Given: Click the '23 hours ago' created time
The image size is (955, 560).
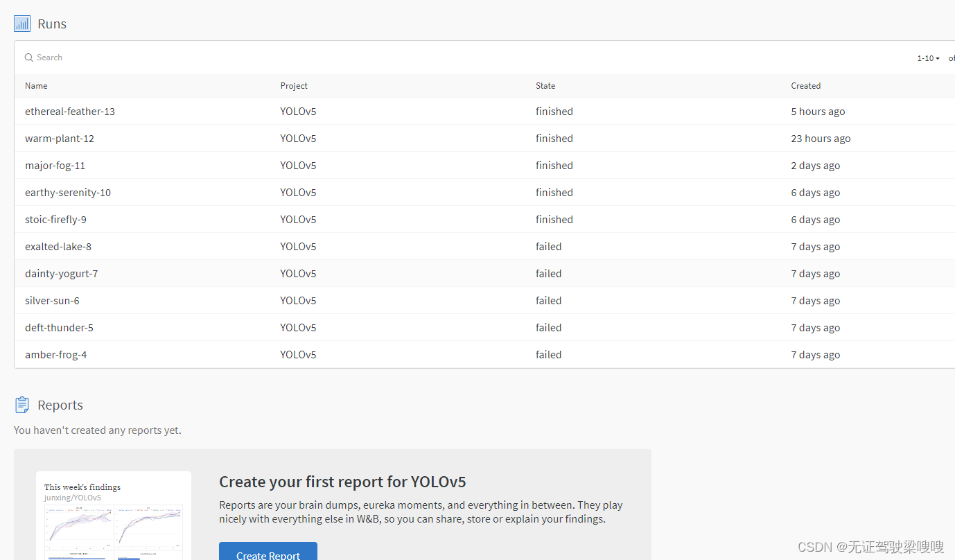Looking at the screenshot, I should (x=821, y=139).
